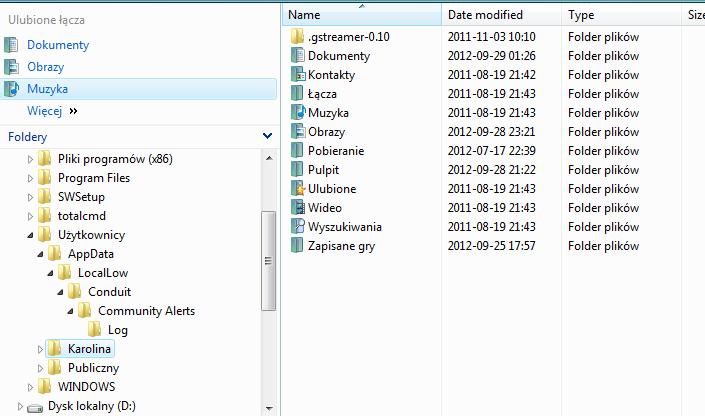This screenshot has width=705, height=416.
Task: Select the Log folder in tree
Action: tap(118, 330)
